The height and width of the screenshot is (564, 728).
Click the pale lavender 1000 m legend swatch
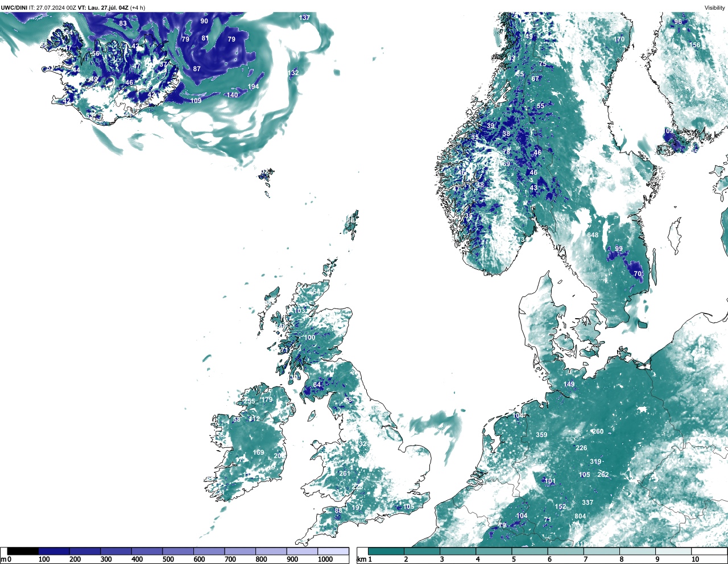pos(333,551)
